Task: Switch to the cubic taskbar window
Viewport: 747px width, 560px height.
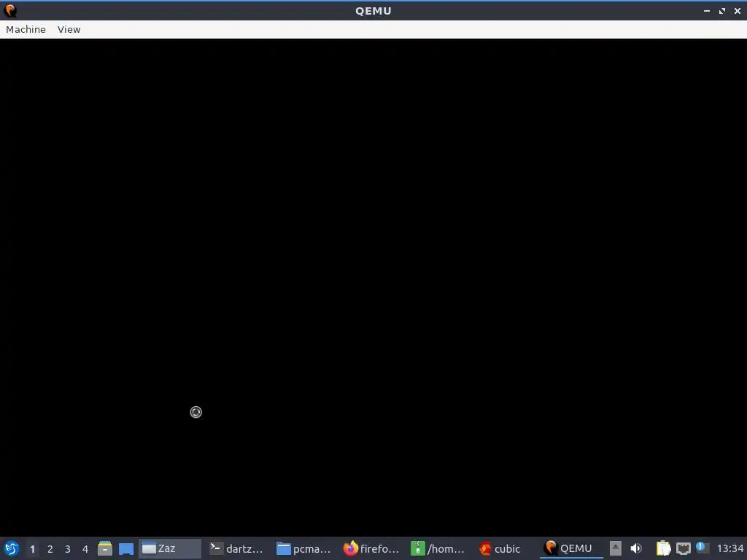Action: click(506, 548)
